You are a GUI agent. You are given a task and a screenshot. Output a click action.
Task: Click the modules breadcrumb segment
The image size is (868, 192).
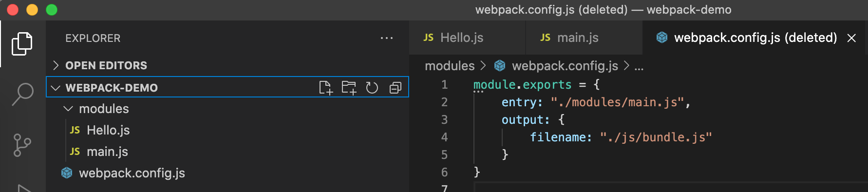coord(450,66)
